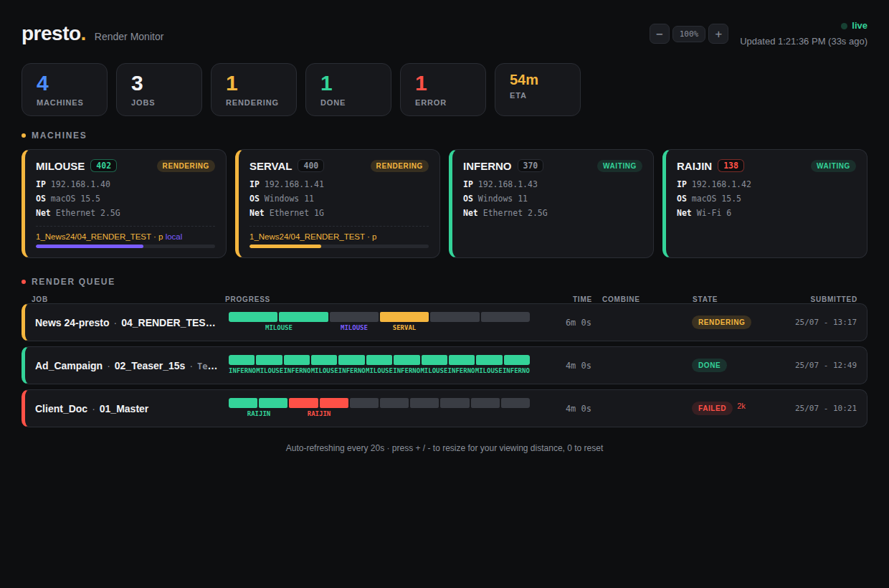Click the JOB column header
Screen dimensions: 889x588
(39, 300)
